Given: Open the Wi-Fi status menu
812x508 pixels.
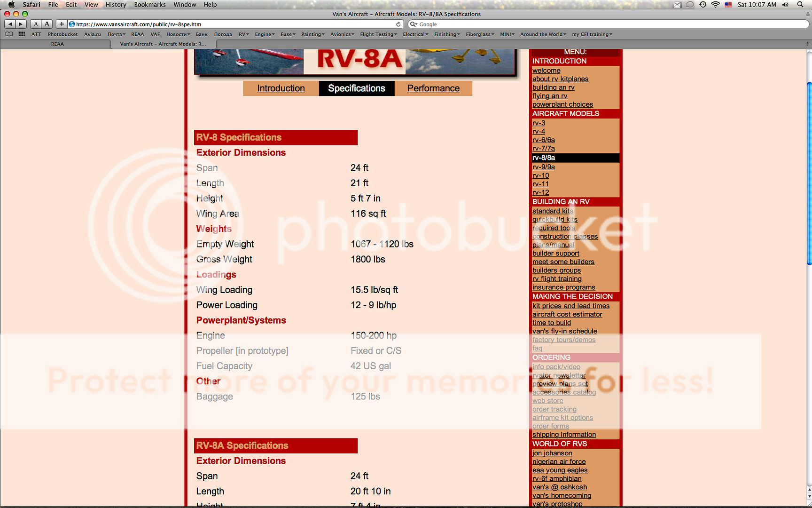Looking at the screenshot, I should [715, 5].
